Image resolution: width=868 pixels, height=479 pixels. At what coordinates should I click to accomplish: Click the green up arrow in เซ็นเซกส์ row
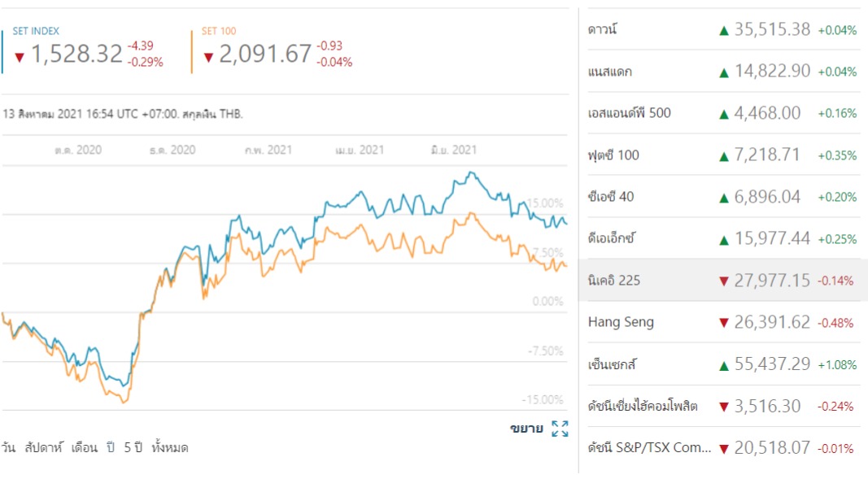click(723, 365)
